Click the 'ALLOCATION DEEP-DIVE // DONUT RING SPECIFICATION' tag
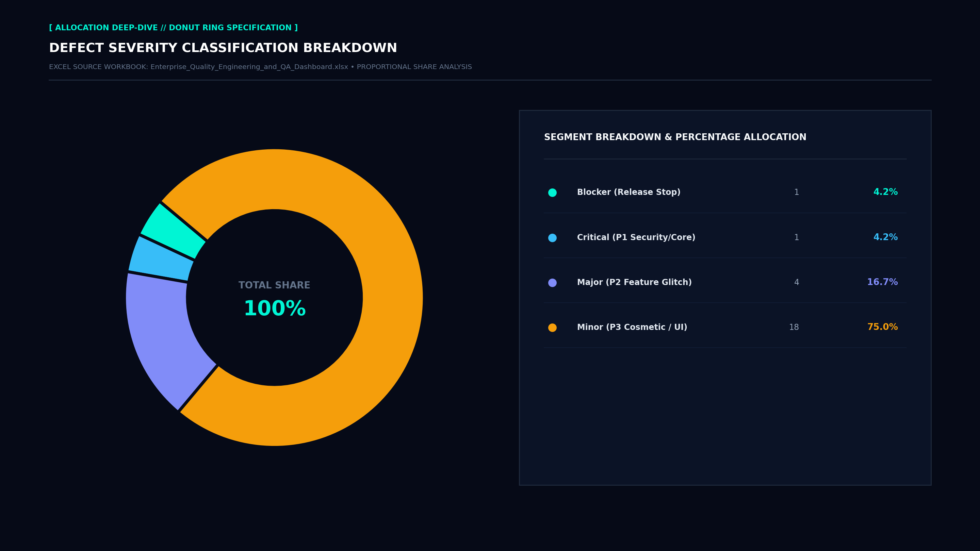 [x=173, y=28]
